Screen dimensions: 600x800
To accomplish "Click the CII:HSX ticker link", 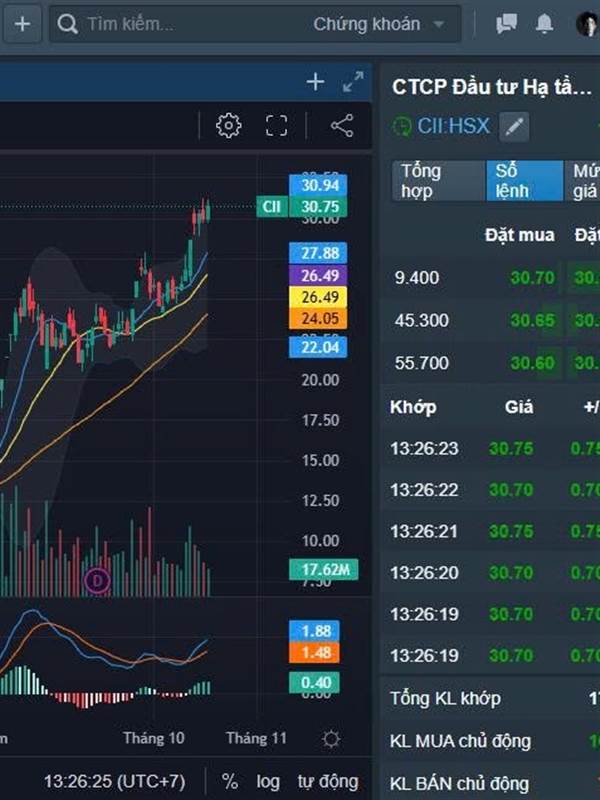I will tap(454, 126).
